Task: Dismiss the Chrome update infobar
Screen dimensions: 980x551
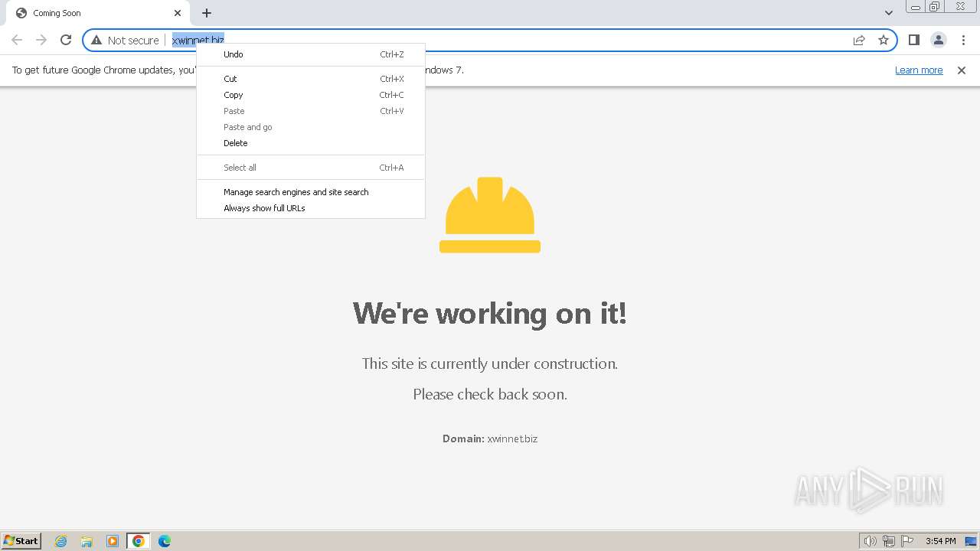Action: pyautogui.click(x=962, y=70)
